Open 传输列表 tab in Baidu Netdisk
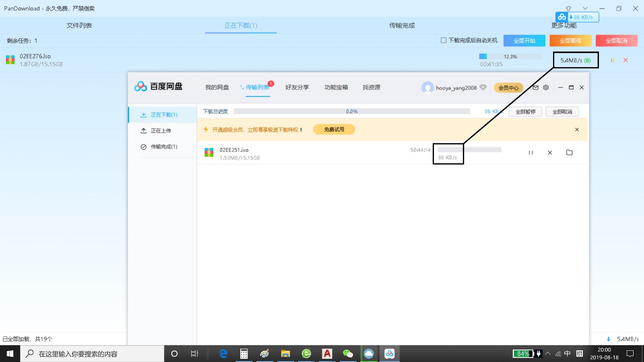The width and height of the screenshot is (644, 362). 257,87
